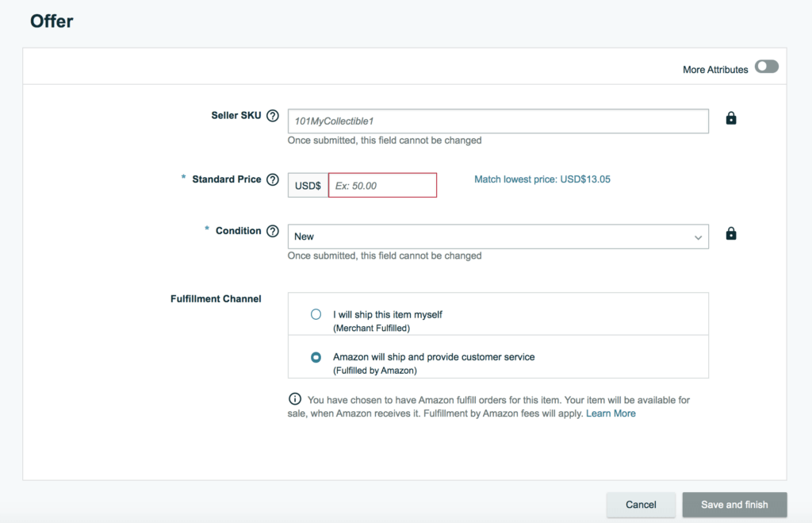The height and width of the screenshot is (523, 812).
Task: Click into the Standard Price input box
Action: pos(382,186)
